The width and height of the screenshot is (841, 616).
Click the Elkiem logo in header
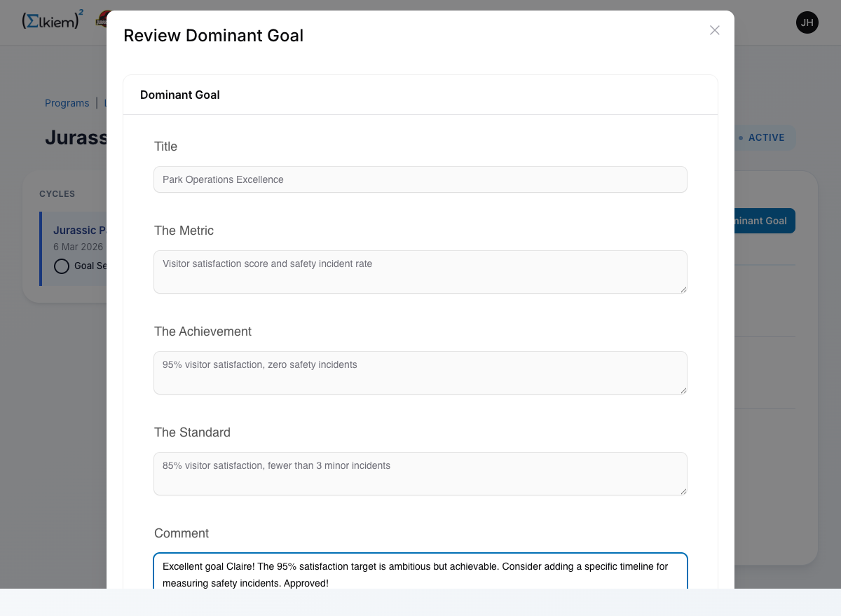[53, 20]
